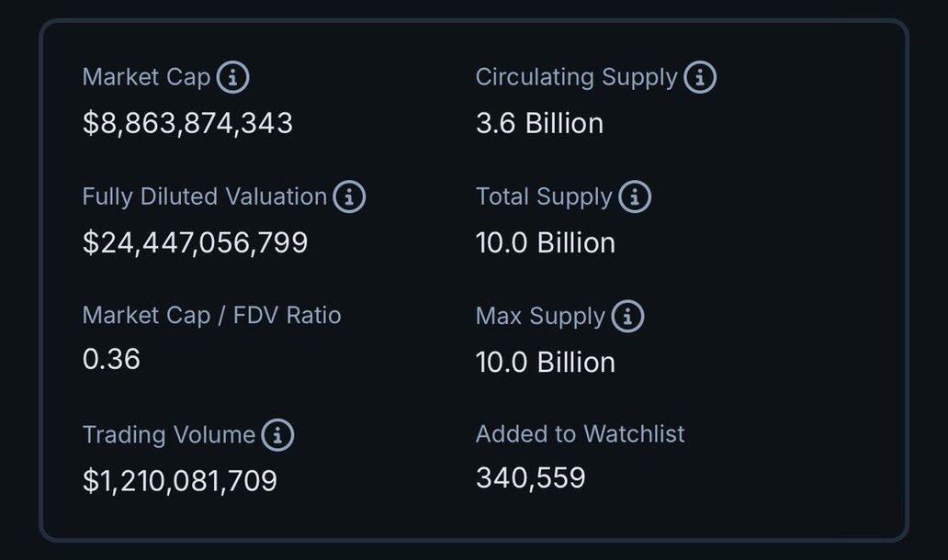Click the Circulating Supply info icon
The width and height of the screenshot is (948, 560).
tap(700, 78)
